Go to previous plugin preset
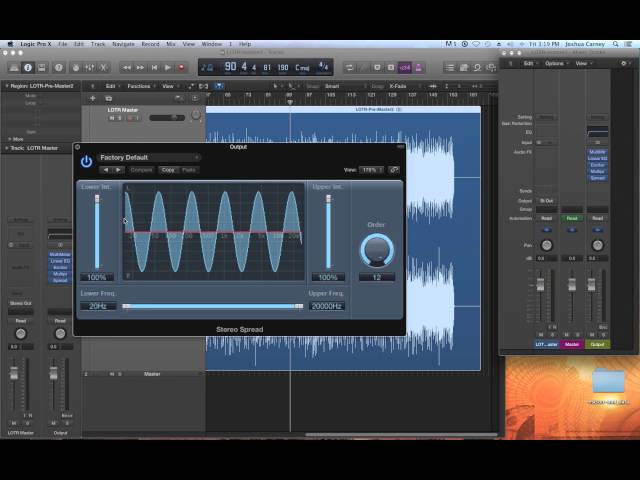 106,170
